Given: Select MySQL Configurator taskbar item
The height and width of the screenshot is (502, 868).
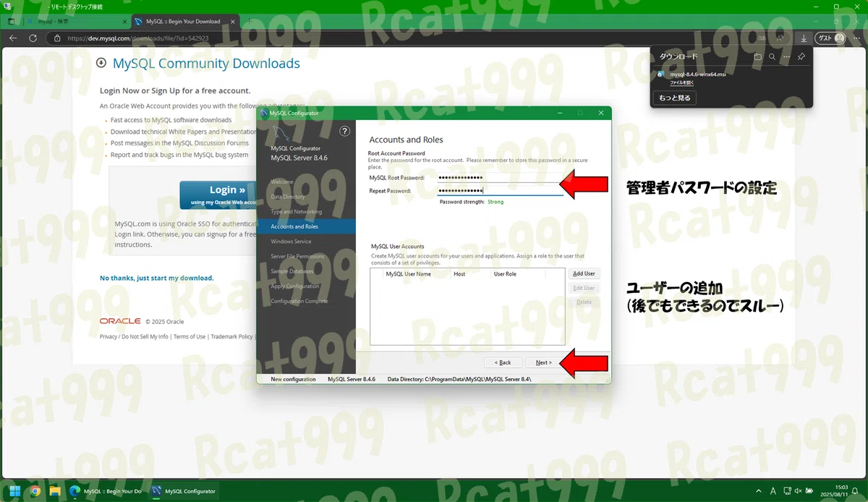Looking at the screenshot, I should 184,491.
